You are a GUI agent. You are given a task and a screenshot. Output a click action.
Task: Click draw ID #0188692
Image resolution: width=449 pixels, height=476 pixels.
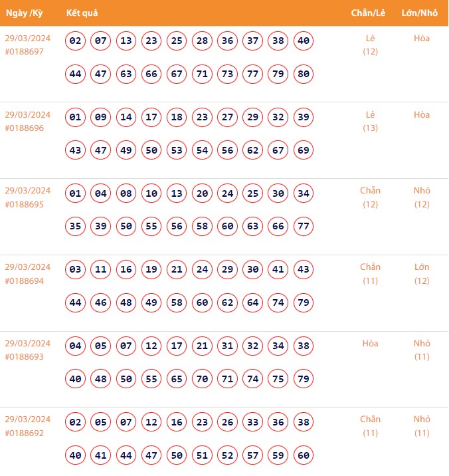coord(24,433)
